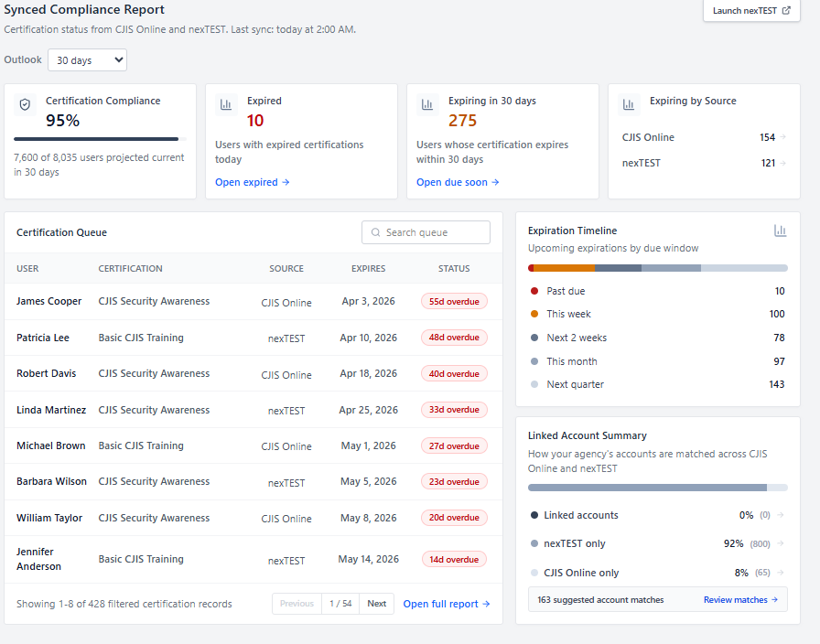
Task: Click the 14d overdue status badge
Action: coord(454,559)
